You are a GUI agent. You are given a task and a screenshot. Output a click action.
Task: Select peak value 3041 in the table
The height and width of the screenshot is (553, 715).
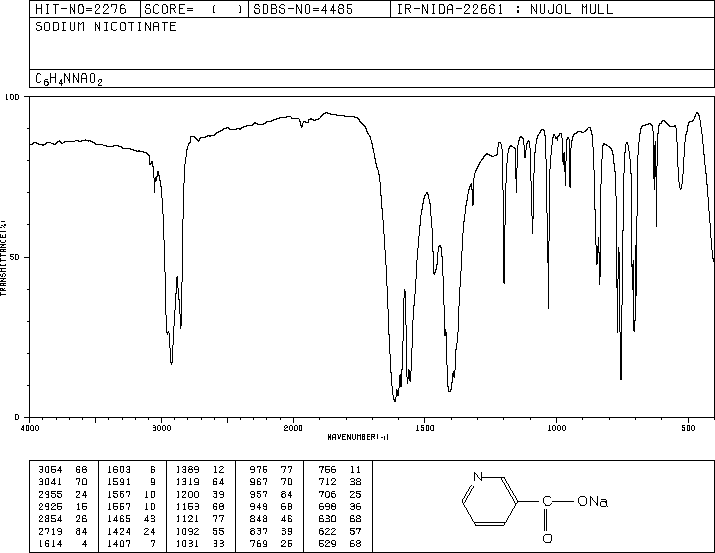pos(50,481)
